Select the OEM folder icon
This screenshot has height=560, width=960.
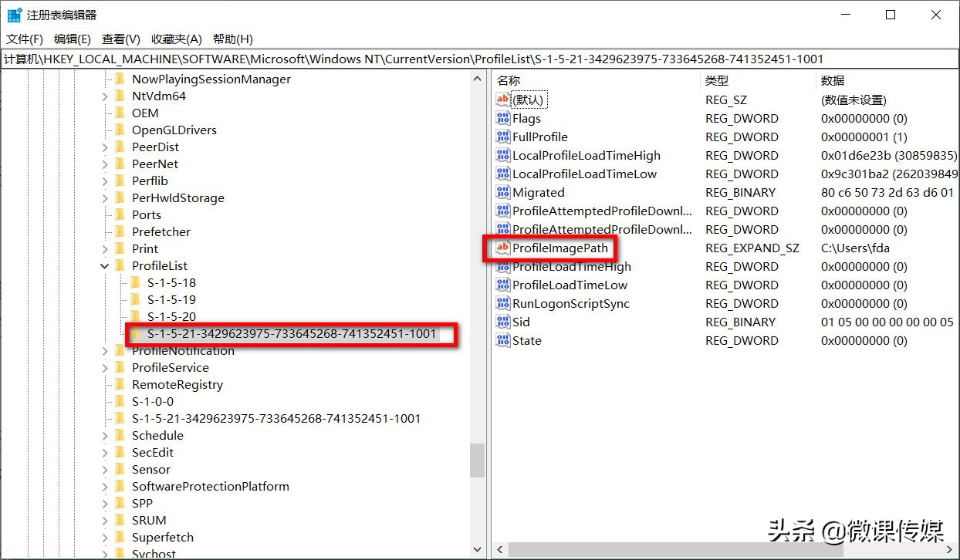coord(120,113)
